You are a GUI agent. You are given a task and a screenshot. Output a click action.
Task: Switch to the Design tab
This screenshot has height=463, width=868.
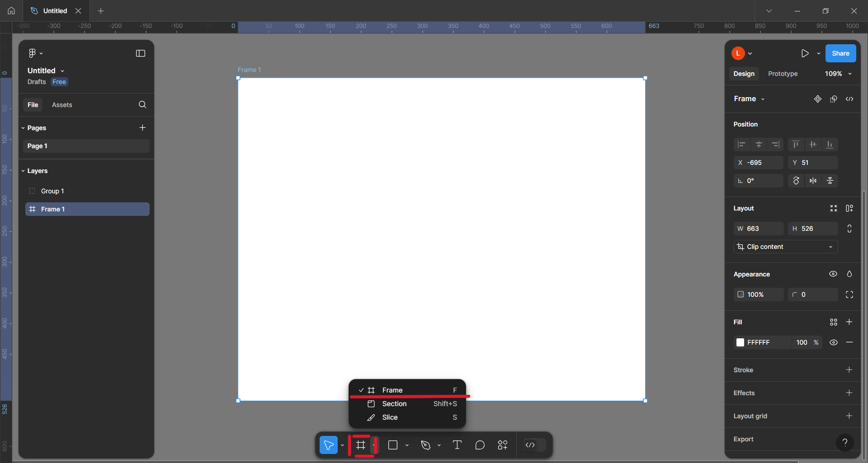pos(744,74)
